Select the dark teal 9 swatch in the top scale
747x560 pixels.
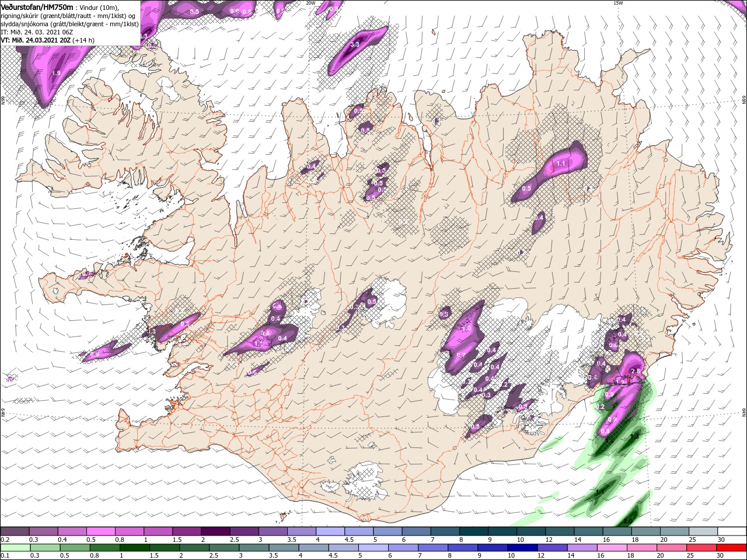click(504, 531)
